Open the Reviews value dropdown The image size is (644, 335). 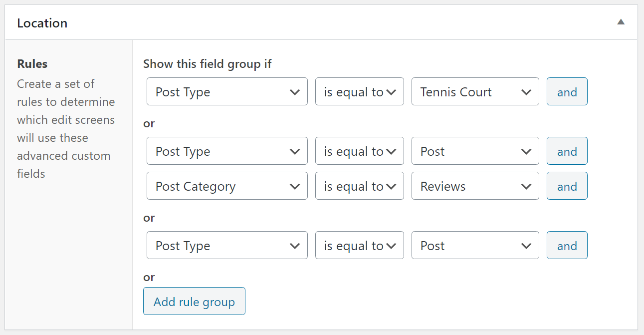475,186
